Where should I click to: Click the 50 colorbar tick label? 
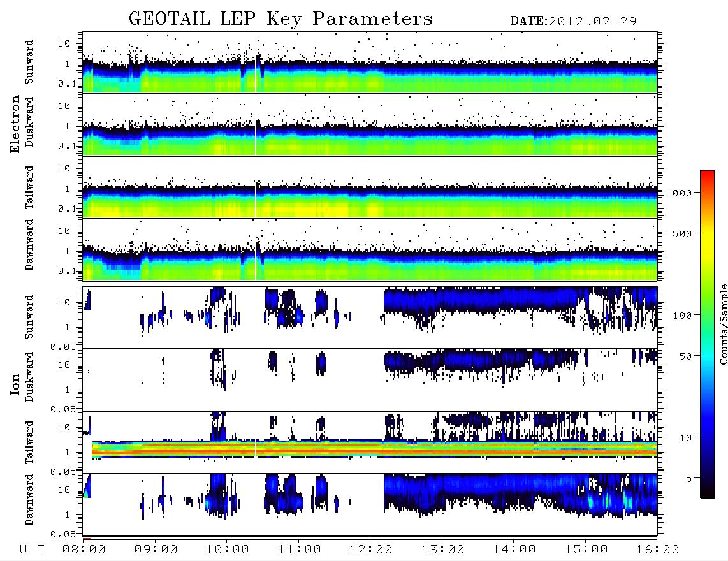click(685, 356)
